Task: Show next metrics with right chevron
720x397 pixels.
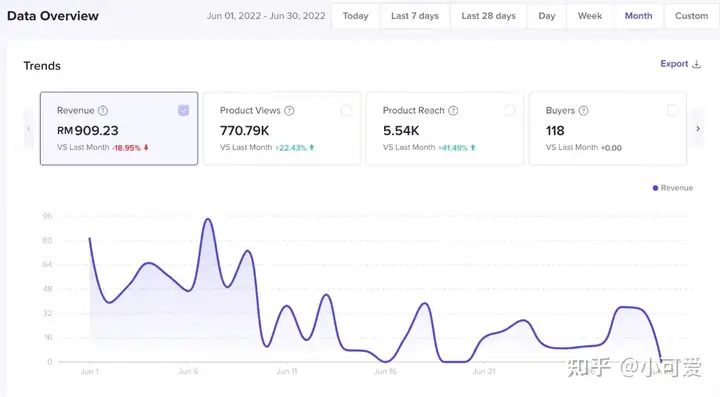Action: tap(698, 129)
